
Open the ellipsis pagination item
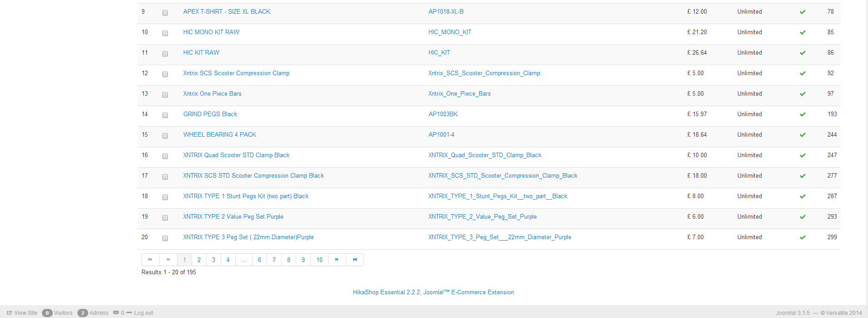[244, 260]
